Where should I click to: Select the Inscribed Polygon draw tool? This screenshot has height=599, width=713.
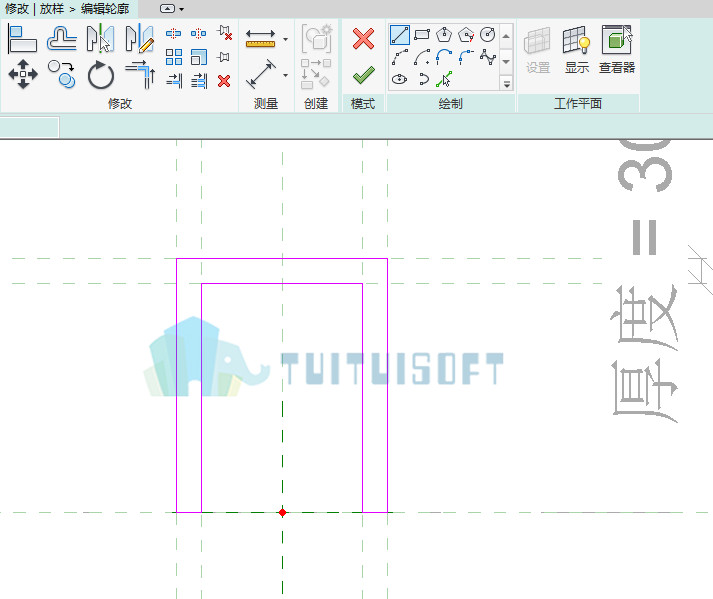tap(444, 35)
